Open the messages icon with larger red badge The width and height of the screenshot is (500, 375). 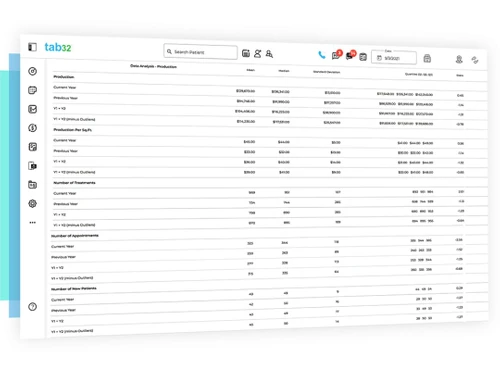(x=351, y=55)
